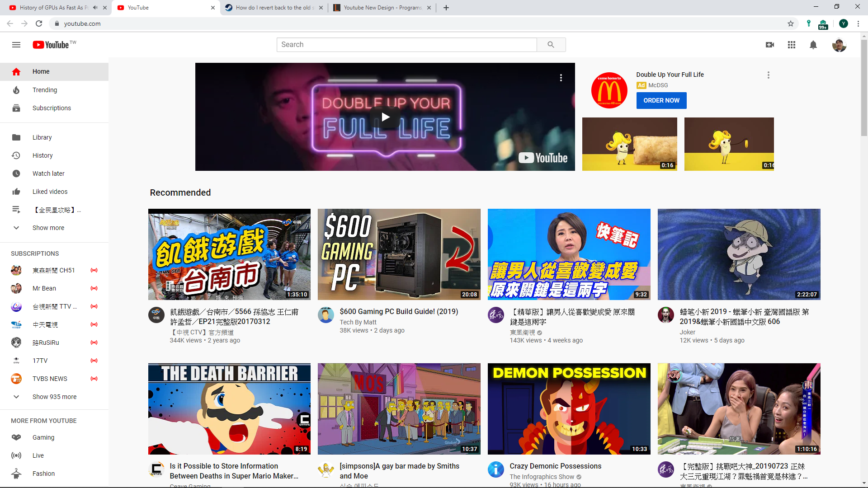Expand Show 935 more subscriptions

click(54, 397)
